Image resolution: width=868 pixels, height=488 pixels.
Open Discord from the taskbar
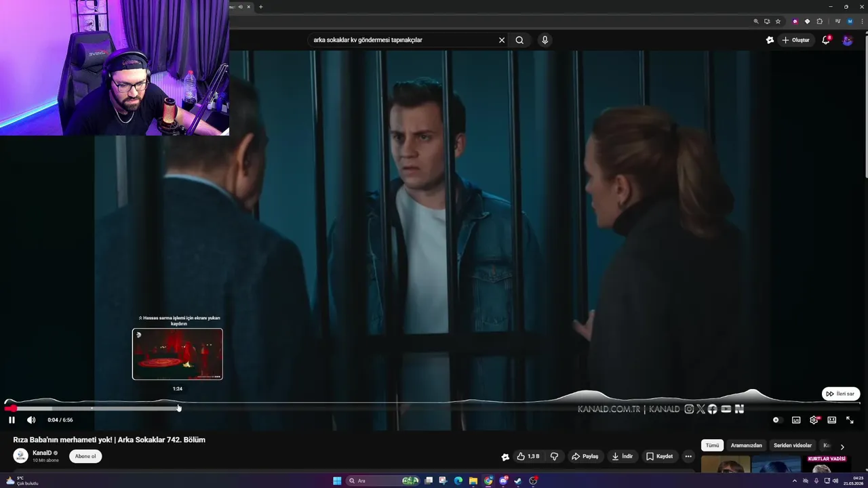[503, 481]
